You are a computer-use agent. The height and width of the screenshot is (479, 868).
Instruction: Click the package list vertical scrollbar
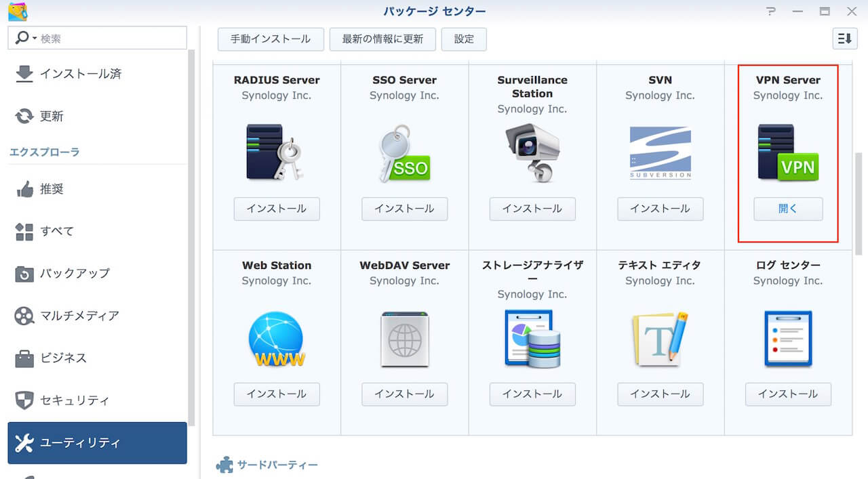[859, 203]
